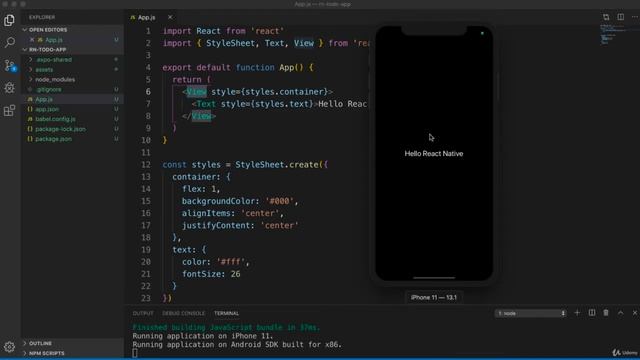Select the TERMINAL panel tab
Screen dimensions: 640x360
227,313
